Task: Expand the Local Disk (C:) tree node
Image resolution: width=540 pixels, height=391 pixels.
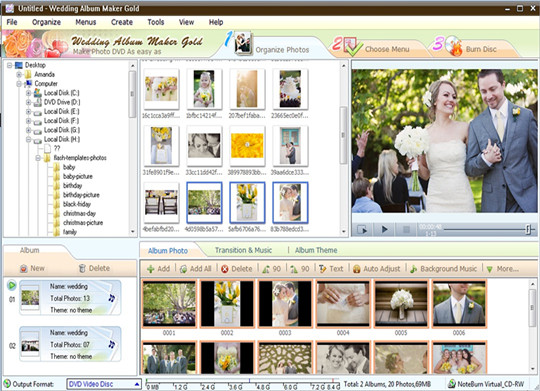Action: pos(29,93)
